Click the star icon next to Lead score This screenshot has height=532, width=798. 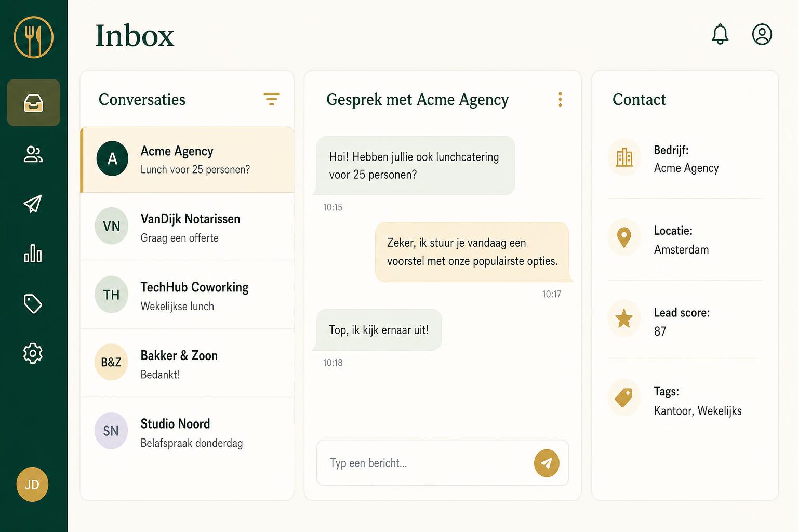[624, 318]
